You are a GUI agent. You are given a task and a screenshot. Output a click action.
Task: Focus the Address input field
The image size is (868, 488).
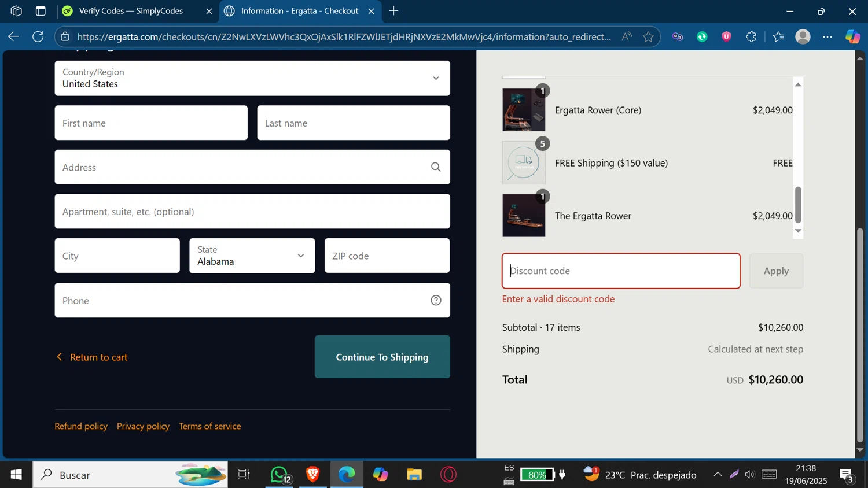(x=252, y=167)
